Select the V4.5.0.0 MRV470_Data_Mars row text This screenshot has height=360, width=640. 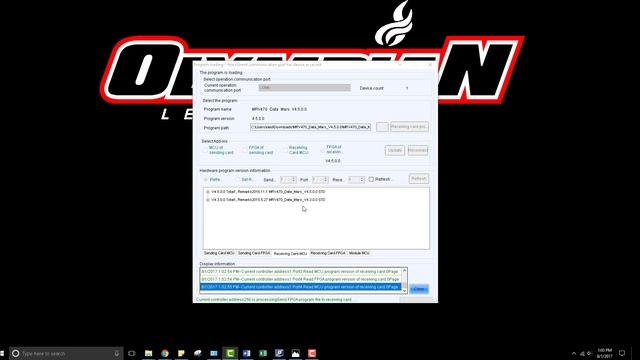pyautogui.click(x=268, y=191)
